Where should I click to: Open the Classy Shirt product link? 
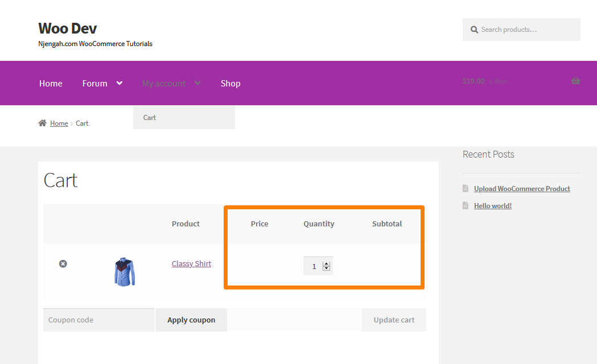tap(191, 263)
